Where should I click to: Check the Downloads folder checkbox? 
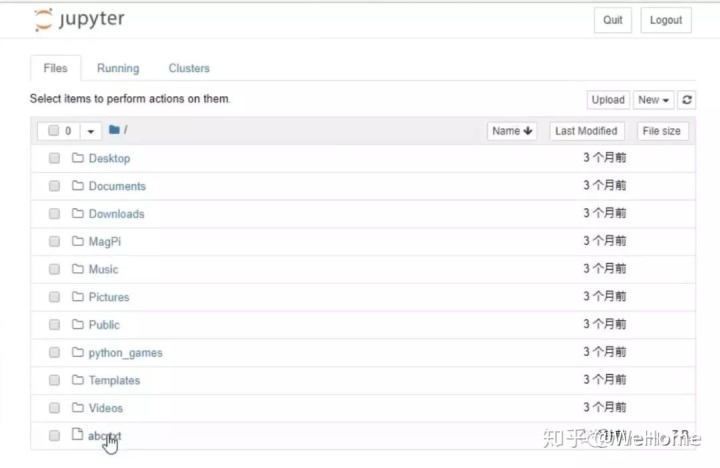click(x=54, y=214)
